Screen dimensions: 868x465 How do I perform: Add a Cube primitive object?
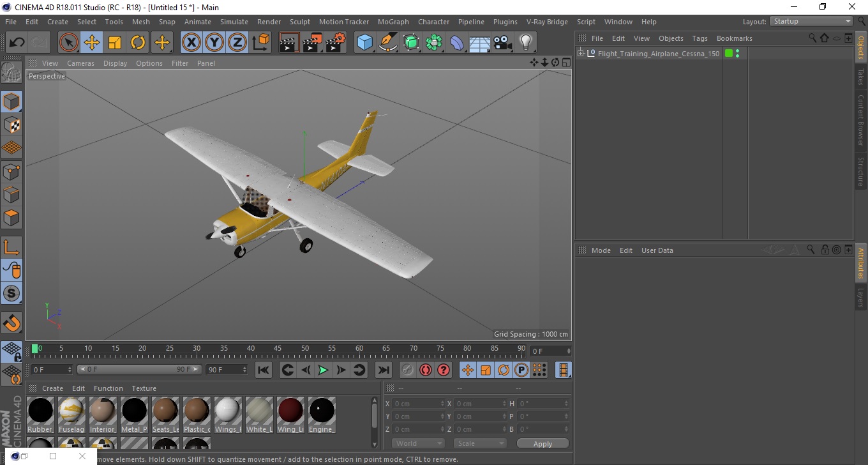pyautogui.click(x=364, y=43)
